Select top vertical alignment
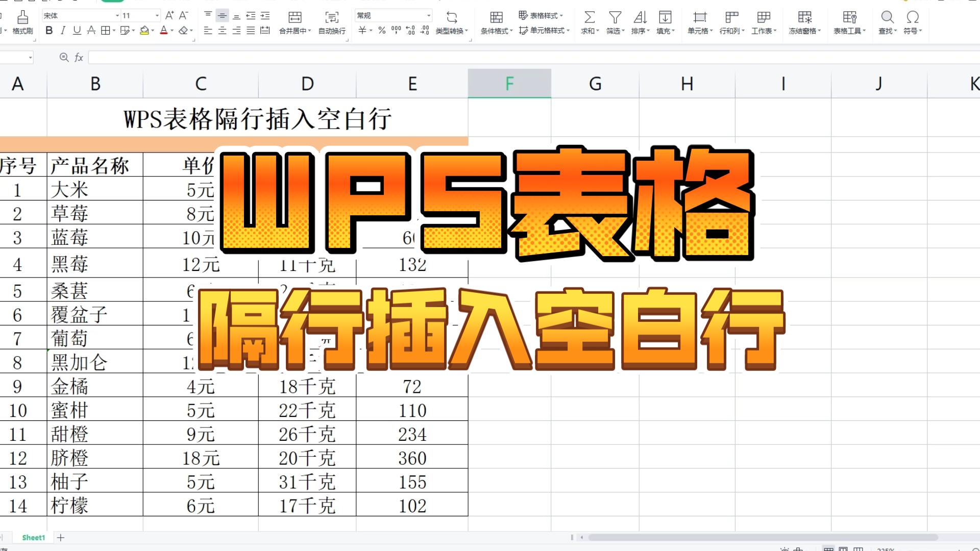 tap(208, 15)
